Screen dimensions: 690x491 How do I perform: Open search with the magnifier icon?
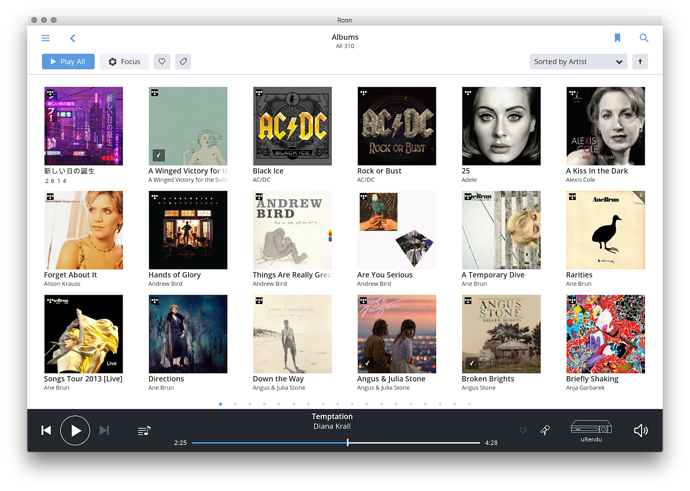point(644,38)
